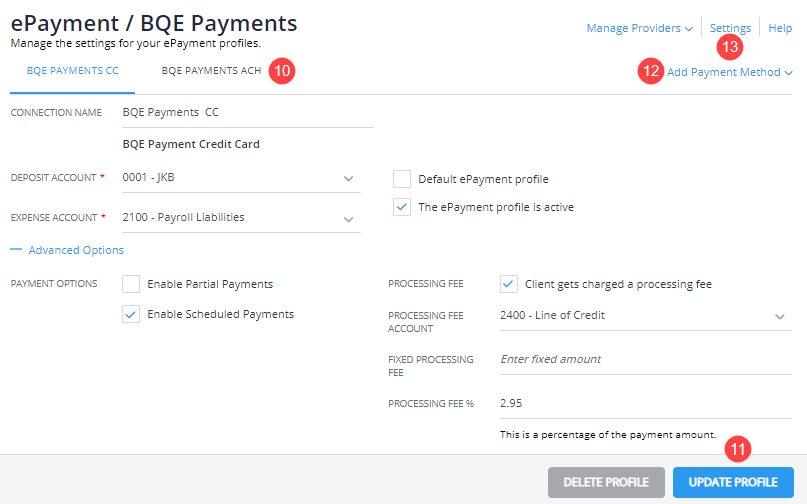Click the 'PAYMENT OPTIONS' label
The height and width of the screenshot is (504, 807).
pyautogui.click(x=54, y=284)
